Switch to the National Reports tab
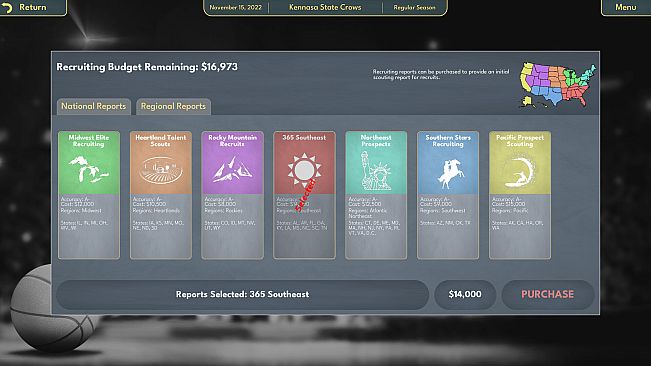 pyautogui.click(x=93, y=106)
